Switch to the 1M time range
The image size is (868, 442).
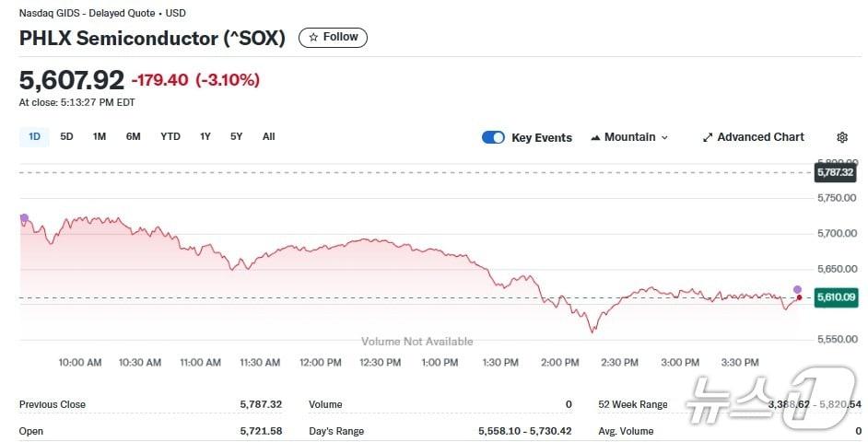click(100, 136)
